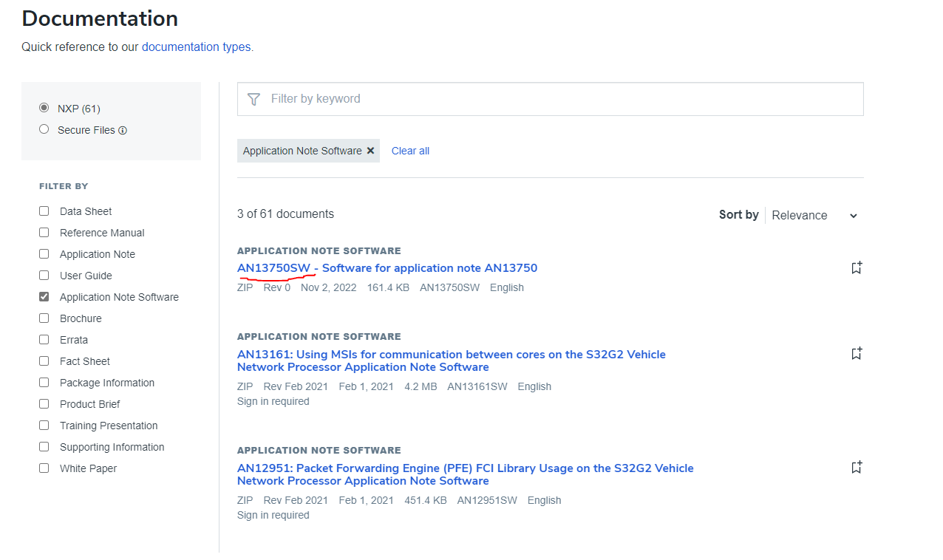Open the Sort by Relevance dropdown
This screenshot has height=560, width=943.
813,216
